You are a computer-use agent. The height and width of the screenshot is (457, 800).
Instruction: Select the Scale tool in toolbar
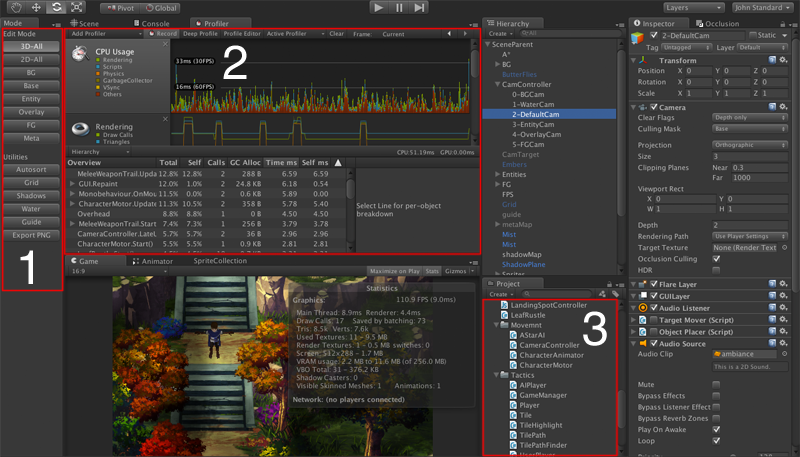click(x=76, y=8)
